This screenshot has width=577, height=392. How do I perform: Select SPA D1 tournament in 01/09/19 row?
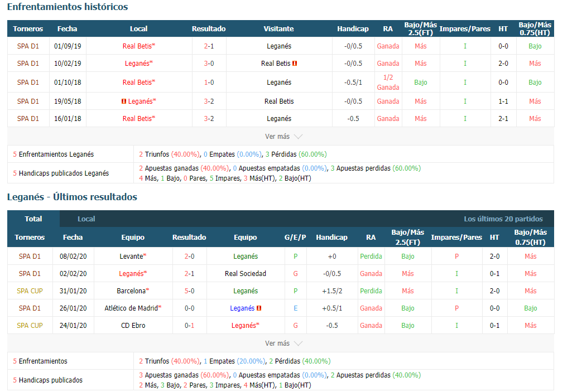(x=28, y=46)
